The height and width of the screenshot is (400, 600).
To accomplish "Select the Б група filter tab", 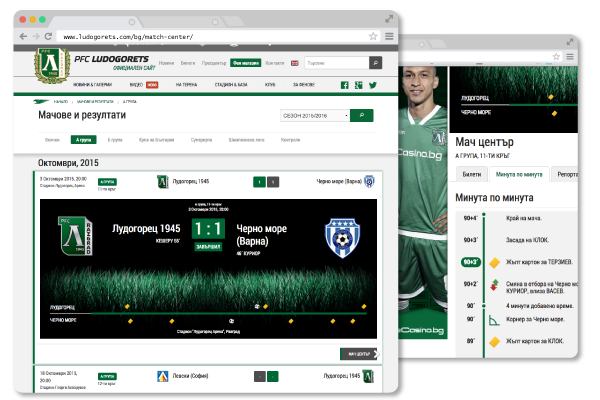I will [x=115, y=140].
